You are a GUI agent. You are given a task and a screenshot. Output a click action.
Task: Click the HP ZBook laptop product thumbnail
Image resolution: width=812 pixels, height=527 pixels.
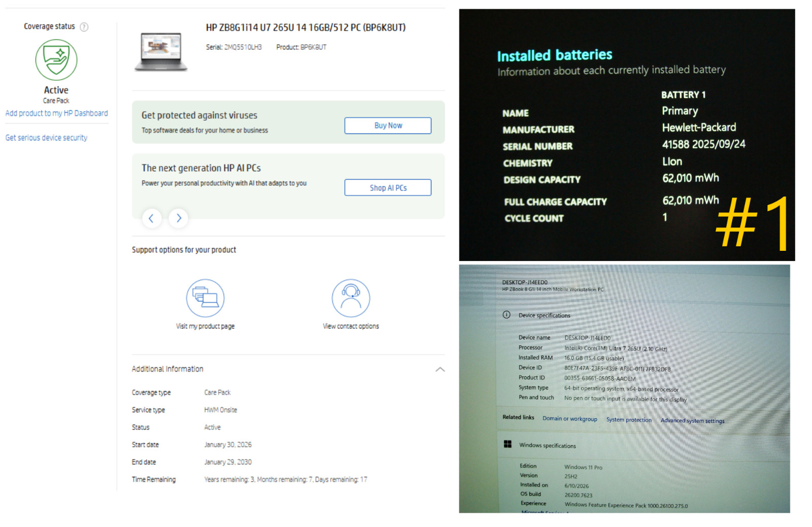(x=161, y=51)
